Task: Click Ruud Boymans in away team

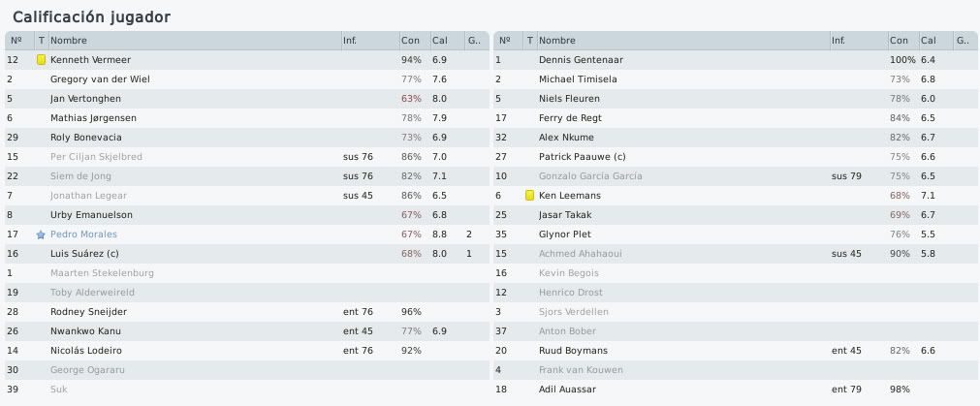Action: point(573,351)
